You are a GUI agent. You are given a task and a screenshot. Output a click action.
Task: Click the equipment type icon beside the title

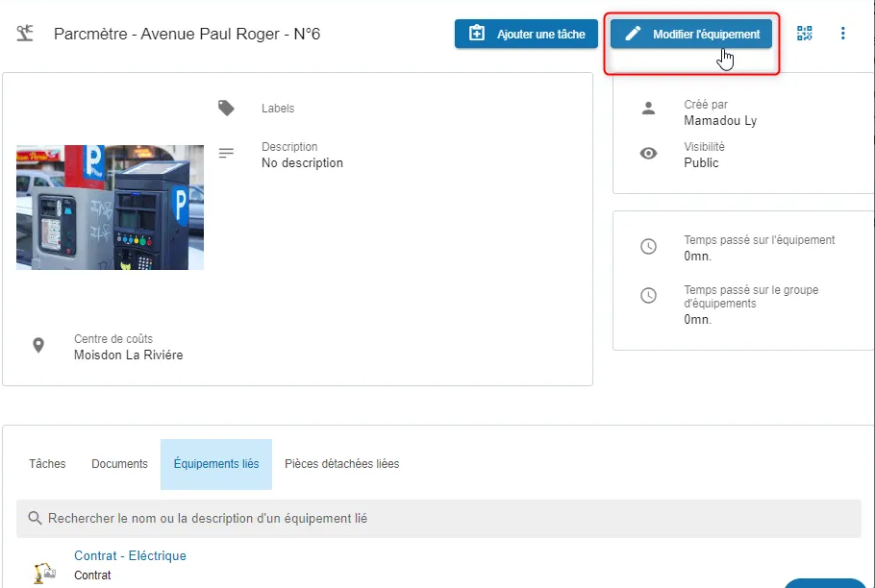(x=25, y=34)
